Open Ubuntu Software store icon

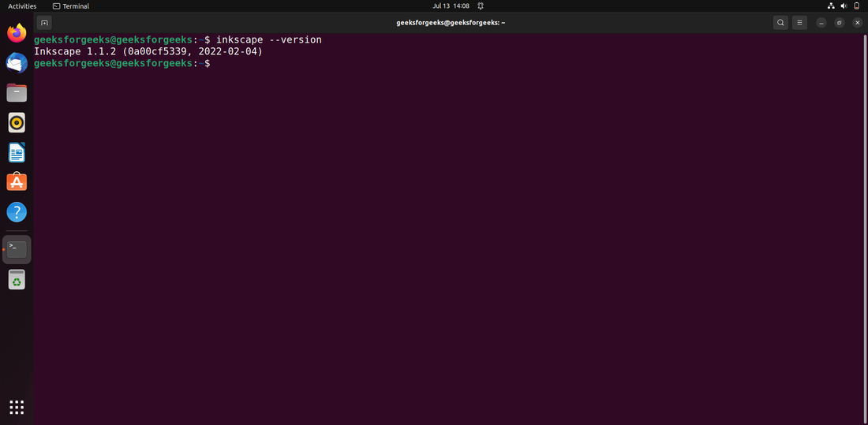click(x=17, y=182)
